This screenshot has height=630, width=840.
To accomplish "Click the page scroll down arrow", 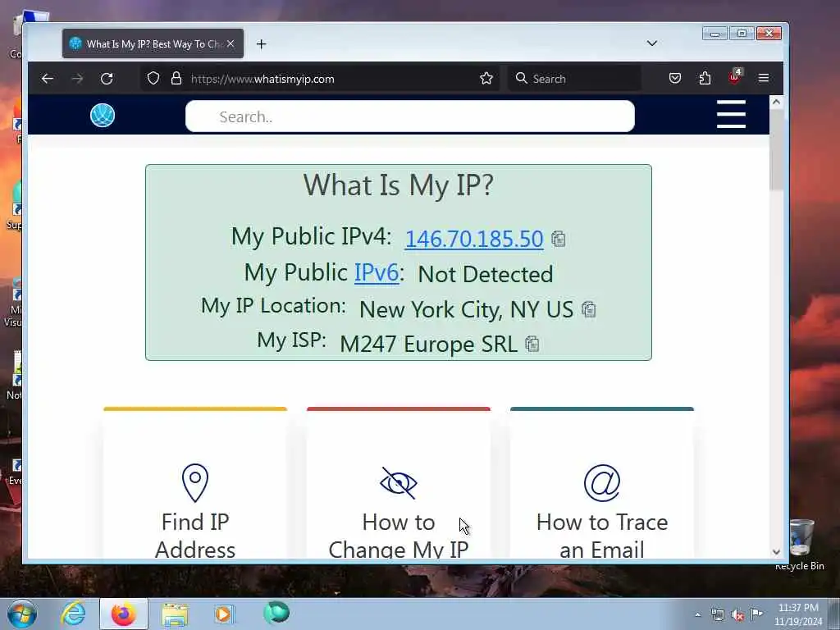I will pos(776,552).
